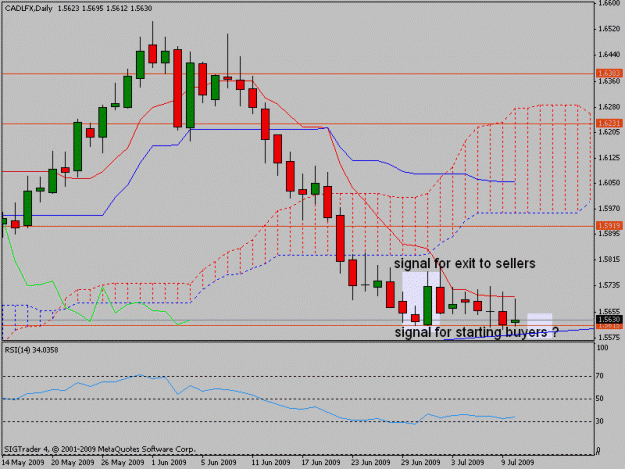Click the 1.6125 price scale label
625x469 pixels.
pos(609,158)
